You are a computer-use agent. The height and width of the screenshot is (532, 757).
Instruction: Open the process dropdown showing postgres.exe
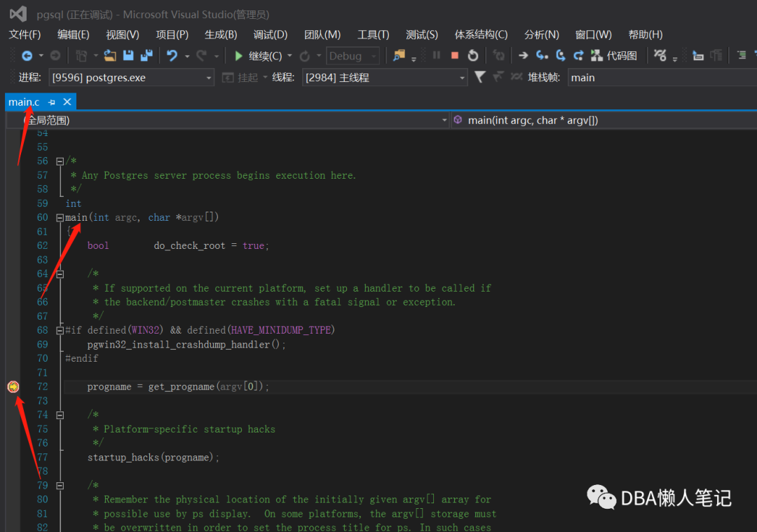131,78
